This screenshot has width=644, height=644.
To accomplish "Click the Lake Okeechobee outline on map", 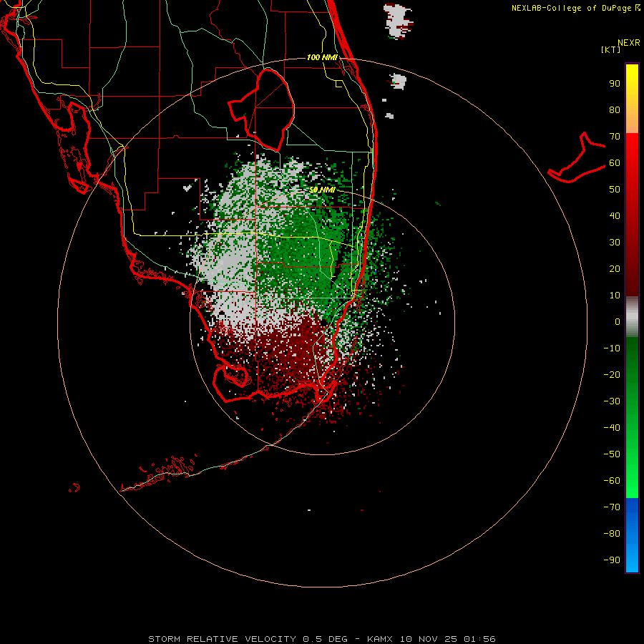I will pyautogui.click(x=263, y=109).
